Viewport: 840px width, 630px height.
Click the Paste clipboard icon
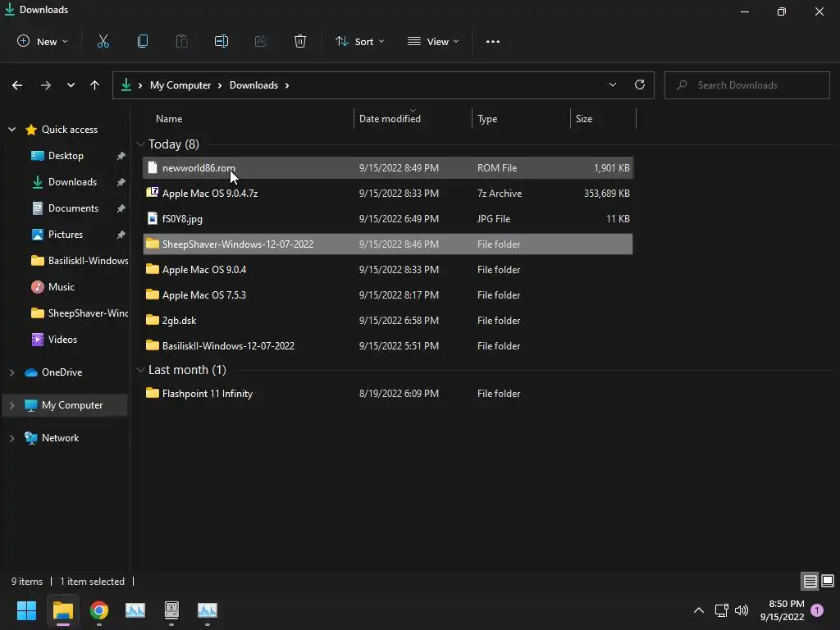click(181, 41)
